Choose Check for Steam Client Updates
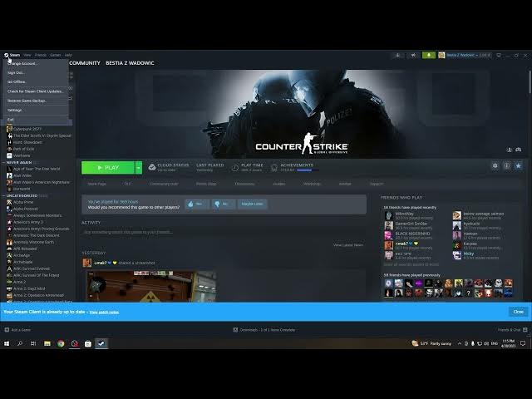The width and height of the screenshot is (532, 399). coord(36,91)
